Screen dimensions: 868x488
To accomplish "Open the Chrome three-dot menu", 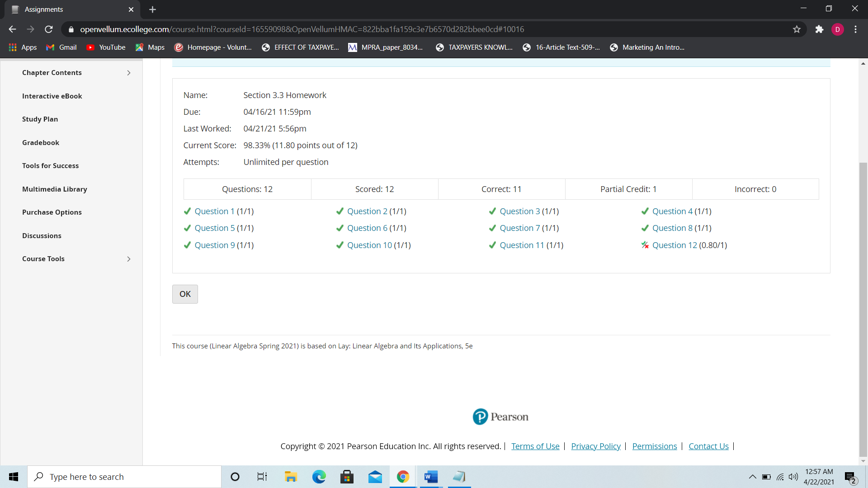I will click(855, 29).
